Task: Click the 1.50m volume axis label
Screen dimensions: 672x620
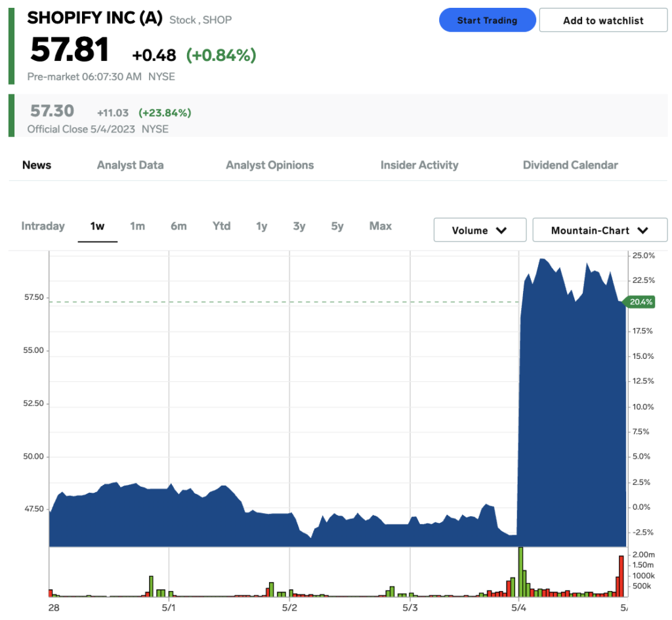Action: click(x=643, y=565)
